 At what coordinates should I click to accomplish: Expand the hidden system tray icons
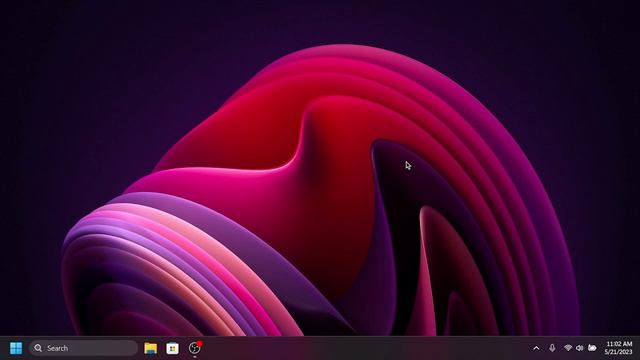[536, 348]
